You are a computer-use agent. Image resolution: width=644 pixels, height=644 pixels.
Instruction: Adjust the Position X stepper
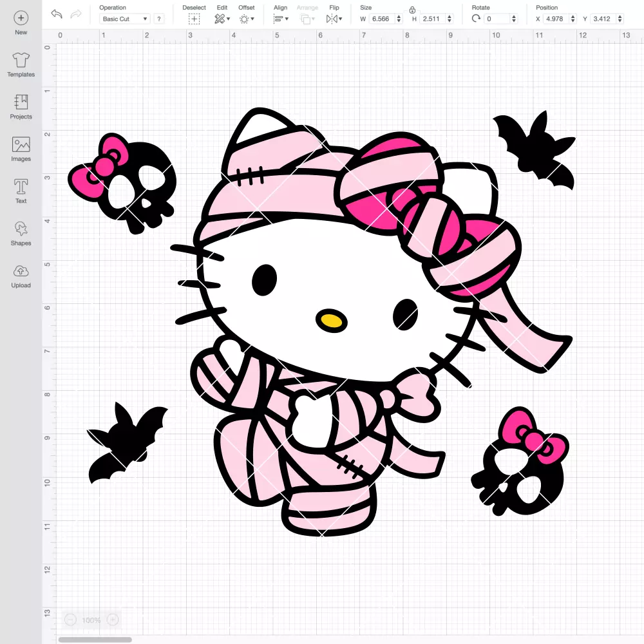pos(573,19)
